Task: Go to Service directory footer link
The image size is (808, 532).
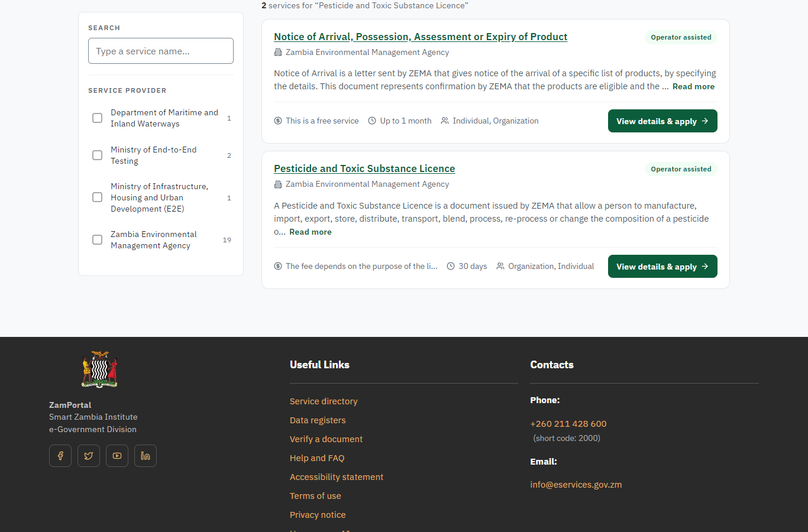Action: pyautogui.click(x=324, y=401)
